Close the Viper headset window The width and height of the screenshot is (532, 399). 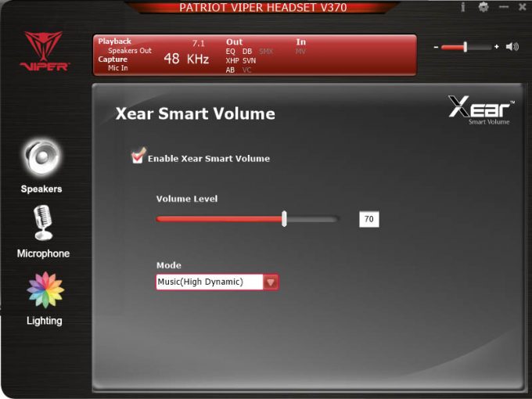click(523, 7)
